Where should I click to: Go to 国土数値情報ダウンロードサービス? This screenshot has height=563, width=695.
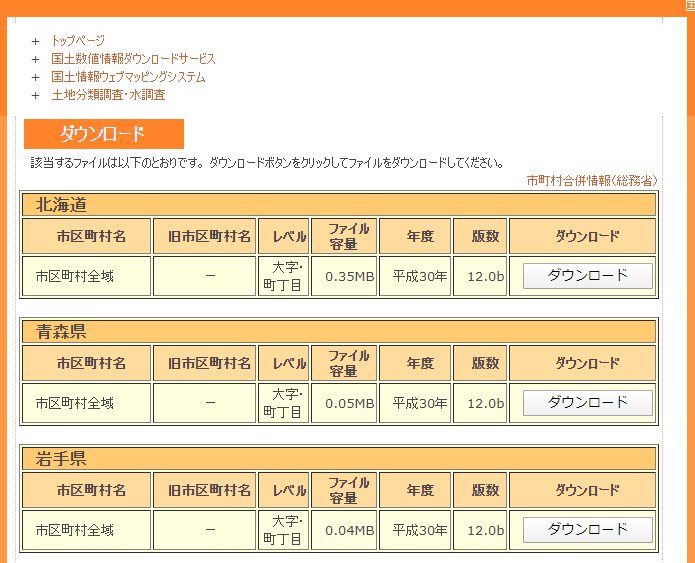(x=133, y=59)
